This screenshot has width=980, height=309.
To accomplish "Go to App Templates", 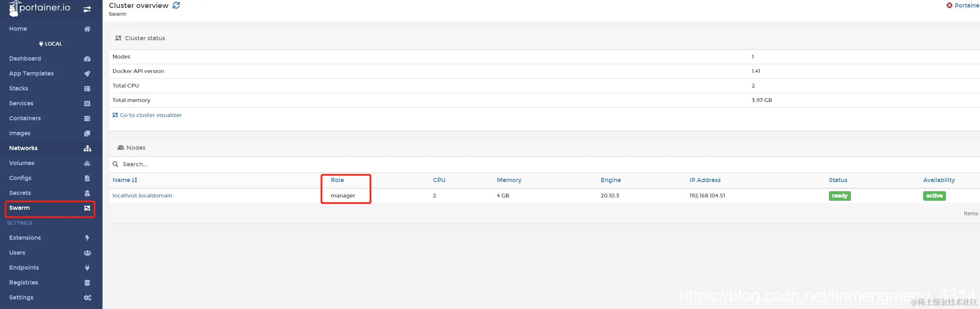I will (x=32, y=73).
